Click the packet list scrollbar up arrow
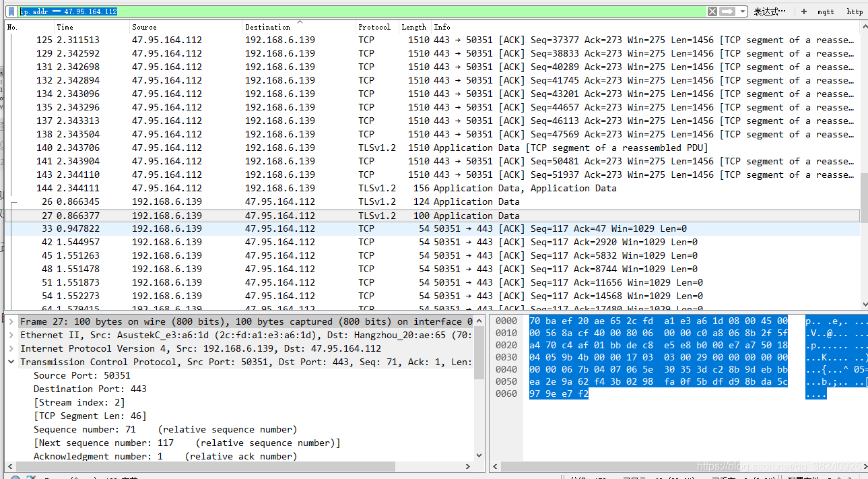868x479 pixels. point(864,26)
